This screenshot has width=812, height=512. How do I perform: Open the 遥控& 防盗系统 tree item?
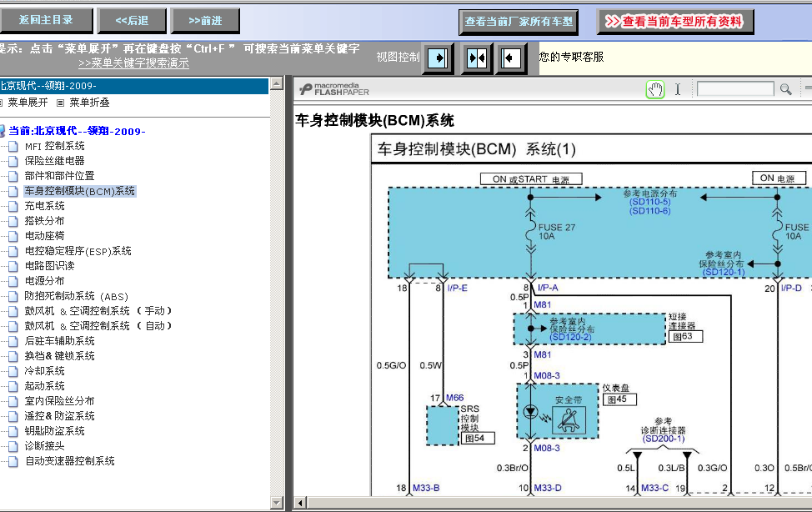point(59,416)
